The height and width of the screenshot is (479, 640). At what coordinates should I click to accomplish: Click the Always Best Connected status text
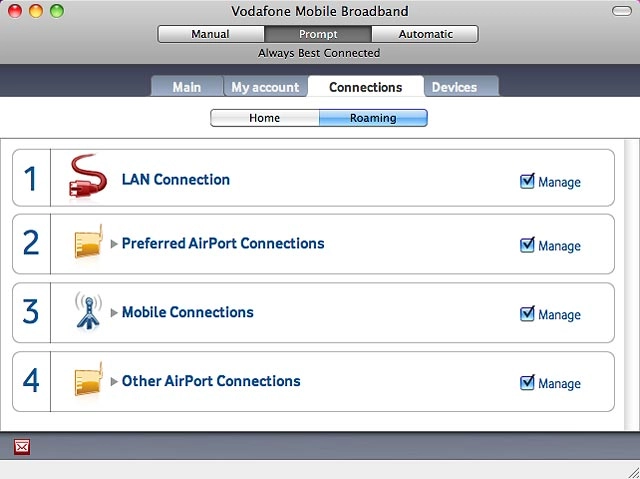[319, 53]
